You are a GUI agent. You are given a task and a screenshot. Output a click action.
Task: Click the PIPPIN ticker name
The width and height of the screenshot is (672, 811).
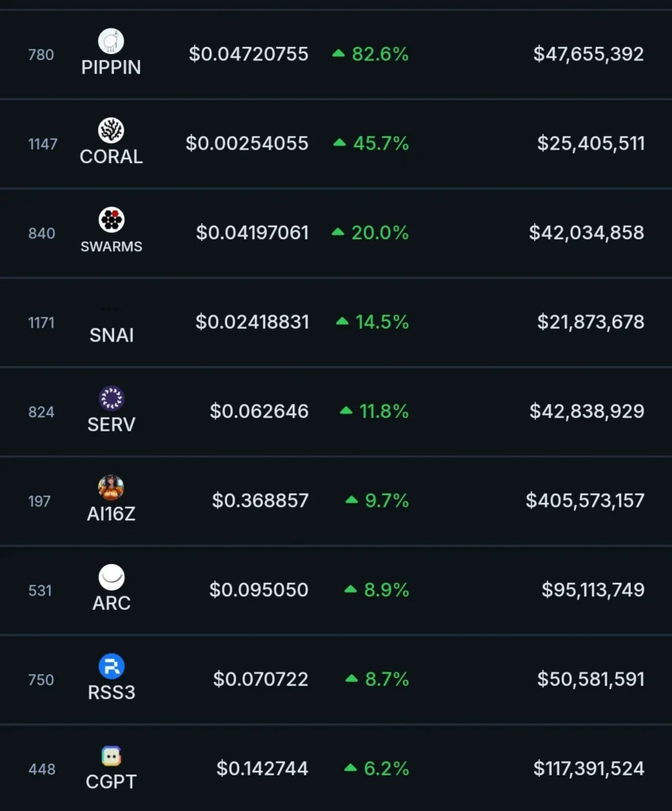(111, 67)
